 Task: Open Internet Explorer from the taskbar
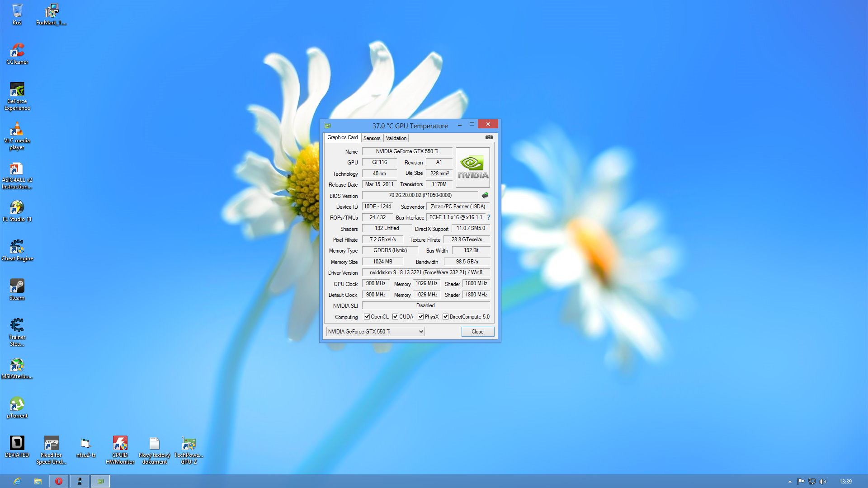[x=17, y=481]
